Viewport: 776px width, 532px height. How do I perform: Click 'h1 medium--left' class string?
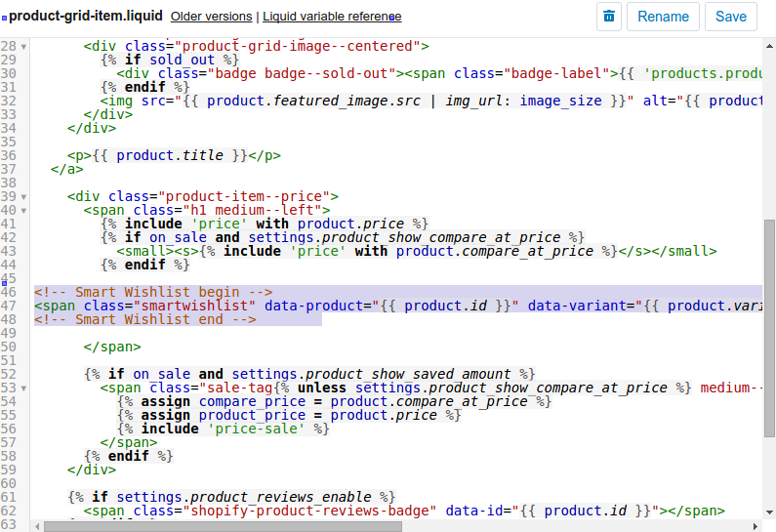pos(253,210)
